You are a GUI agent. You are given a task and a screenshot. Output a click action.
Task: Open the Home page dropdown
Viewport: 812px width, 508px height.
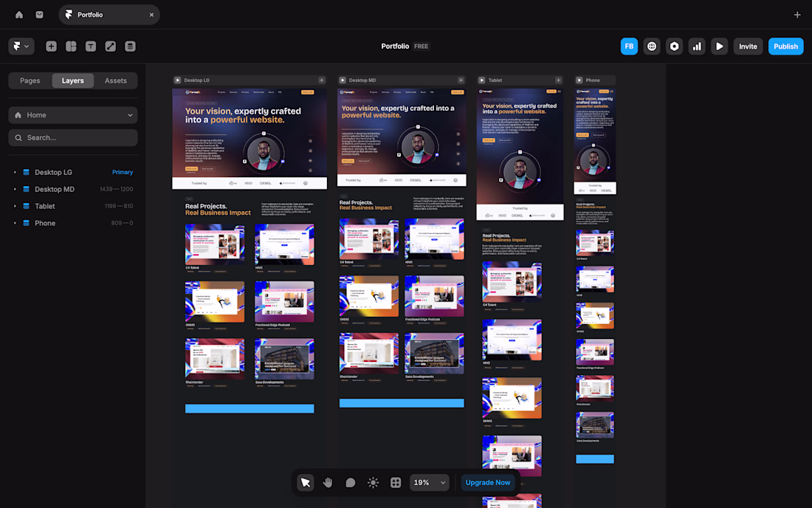[73, 115]
